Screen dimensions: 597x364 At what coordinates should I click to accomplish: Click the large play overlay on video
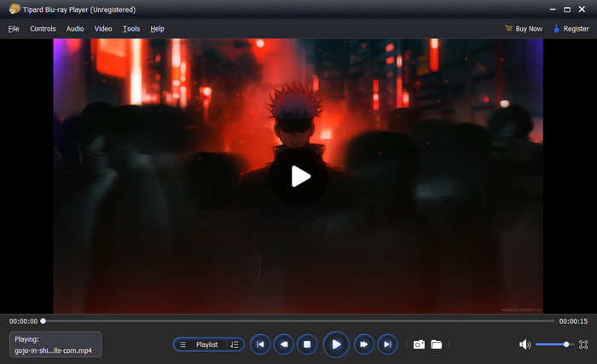(x=298, y=176)
